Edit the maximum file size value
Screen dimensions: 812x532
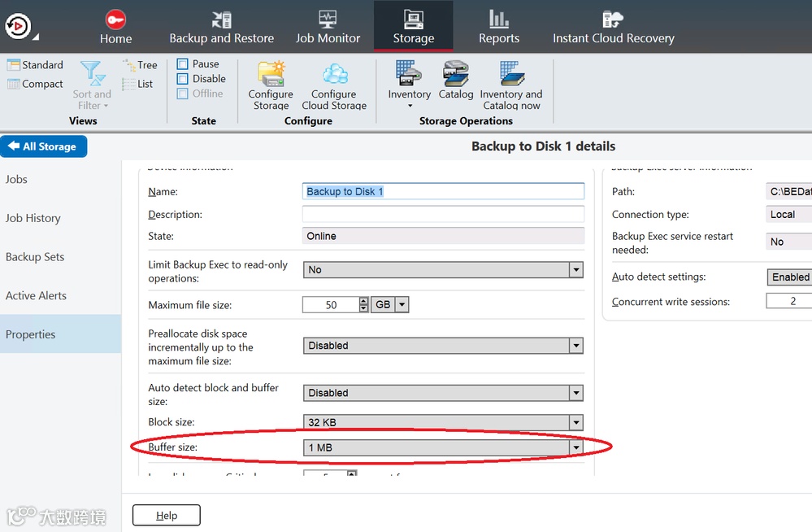click(330, 305)
